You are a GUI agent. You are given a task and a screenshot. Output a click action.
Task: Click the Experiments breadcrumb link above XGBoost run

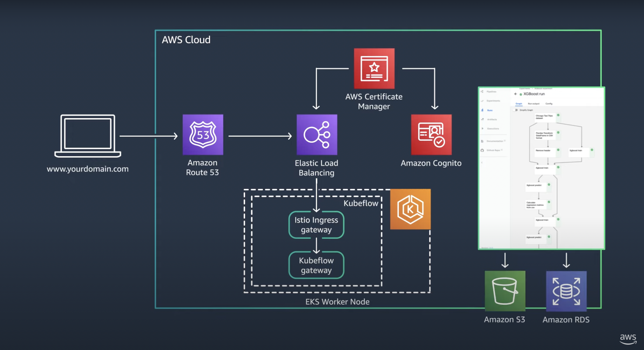coord(524,88)
